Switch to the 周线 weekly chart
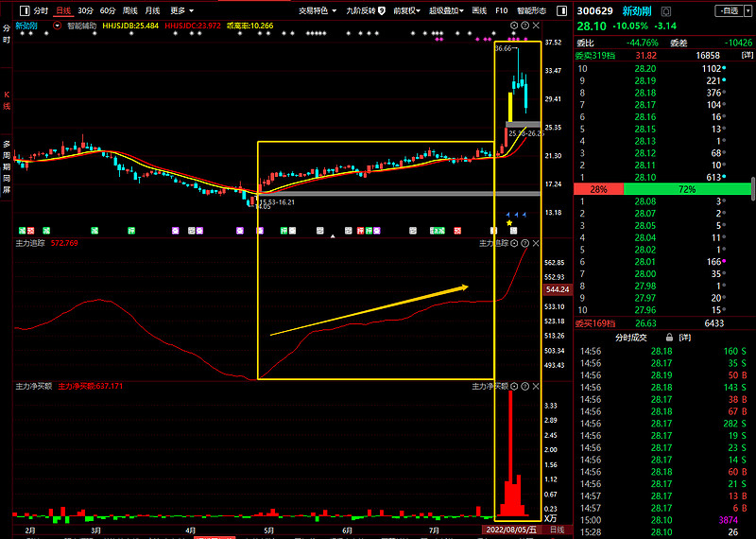 (x=130, y=10)
